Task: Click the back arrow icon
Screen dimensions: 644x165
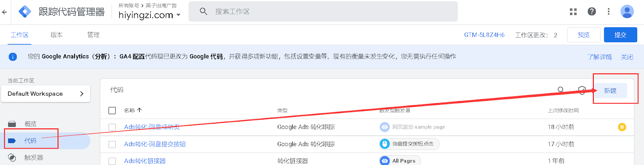Action: pos(4,12)
